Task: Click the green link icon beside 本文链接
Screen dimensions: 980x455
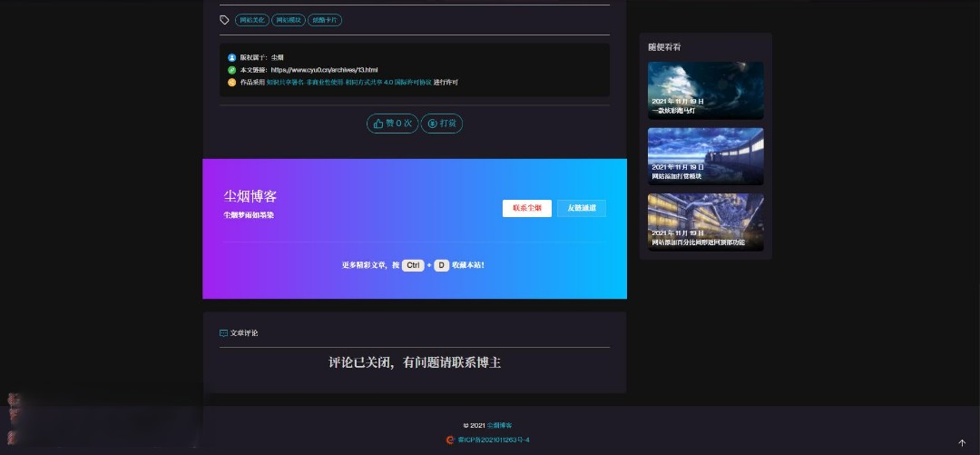Action: [232, 69]
